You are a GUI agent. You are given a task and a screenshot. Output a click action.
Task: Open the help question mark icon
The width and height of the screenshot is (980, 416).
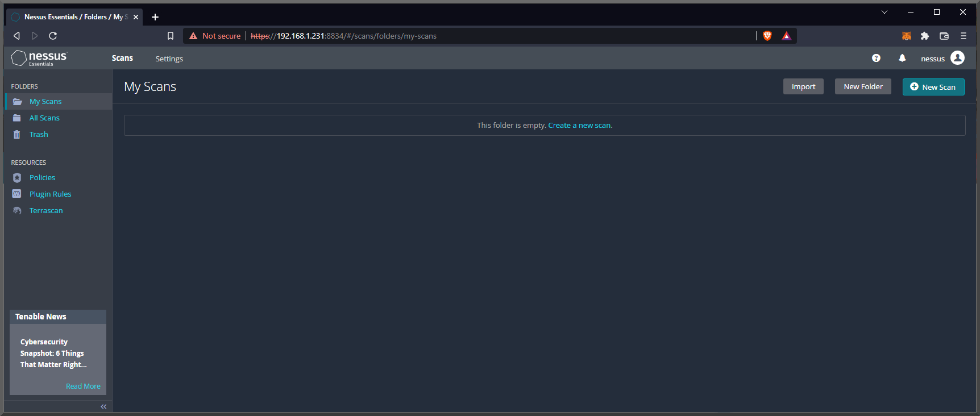[x=876, y=58]
